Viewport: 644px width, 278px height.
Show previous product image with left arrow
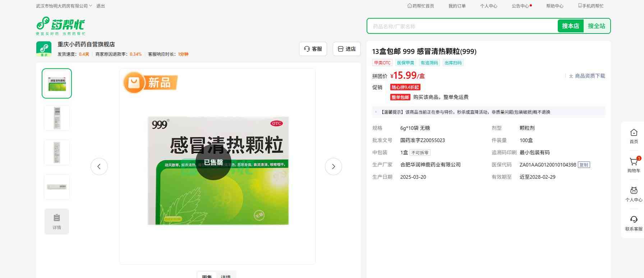99,167
